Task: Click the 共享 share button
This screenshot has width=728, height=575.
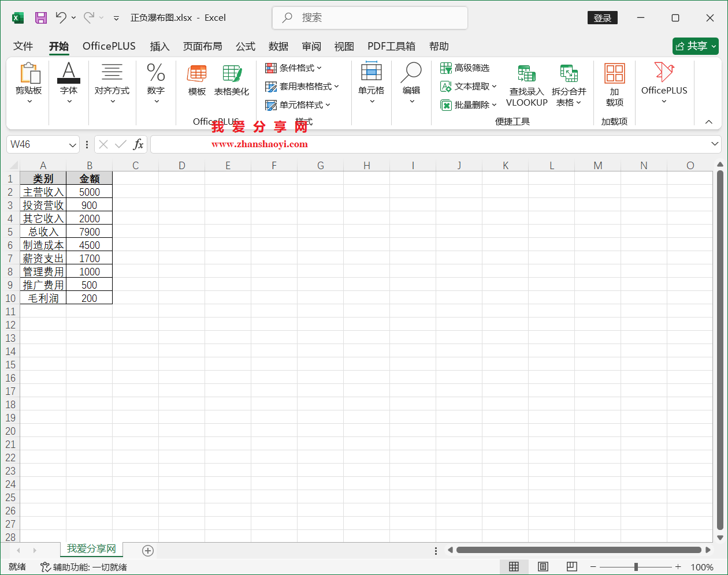Action: [x=695, y=46]
